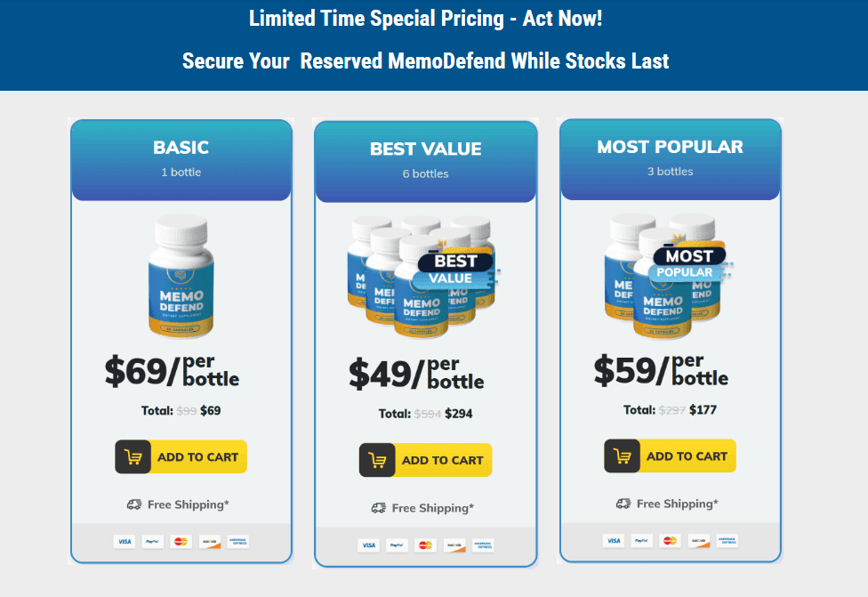Click the Mastercard icon in the Best Value card
Screen dimensions: 868x597
(x=425, y=545)
